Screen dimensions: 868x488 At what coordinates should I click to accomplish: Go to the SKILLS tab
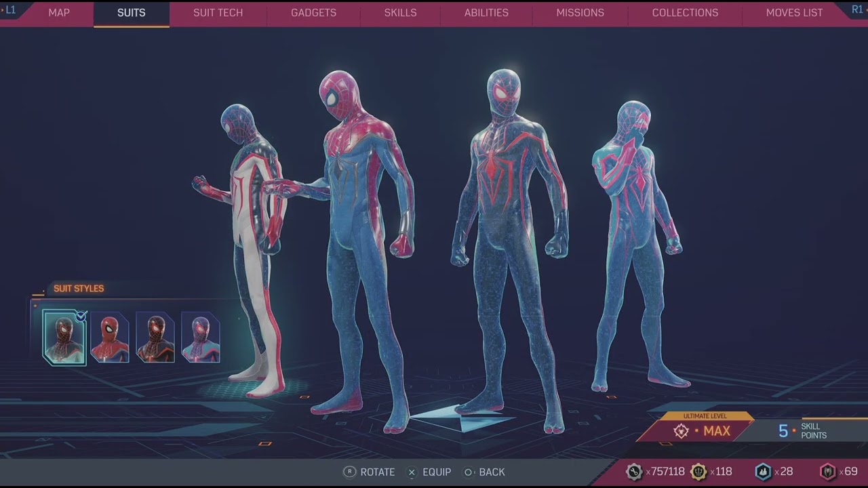click(400, 13)
